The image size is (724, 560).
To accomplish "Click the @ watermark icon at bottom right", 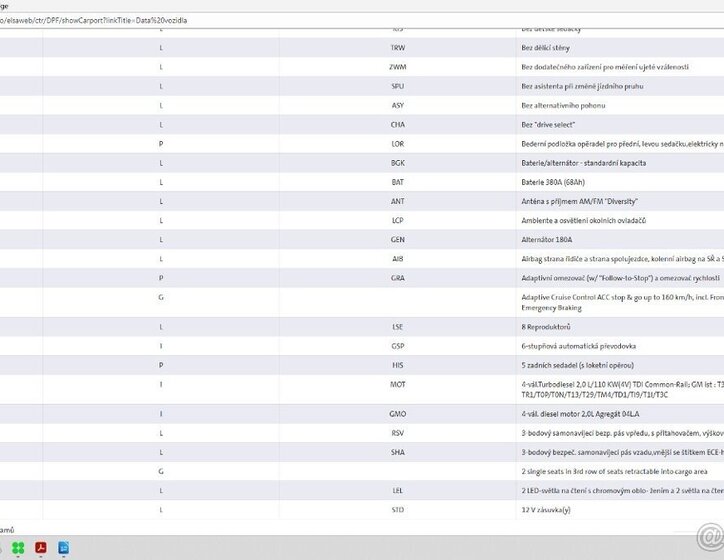I will [x=709, y=538].
